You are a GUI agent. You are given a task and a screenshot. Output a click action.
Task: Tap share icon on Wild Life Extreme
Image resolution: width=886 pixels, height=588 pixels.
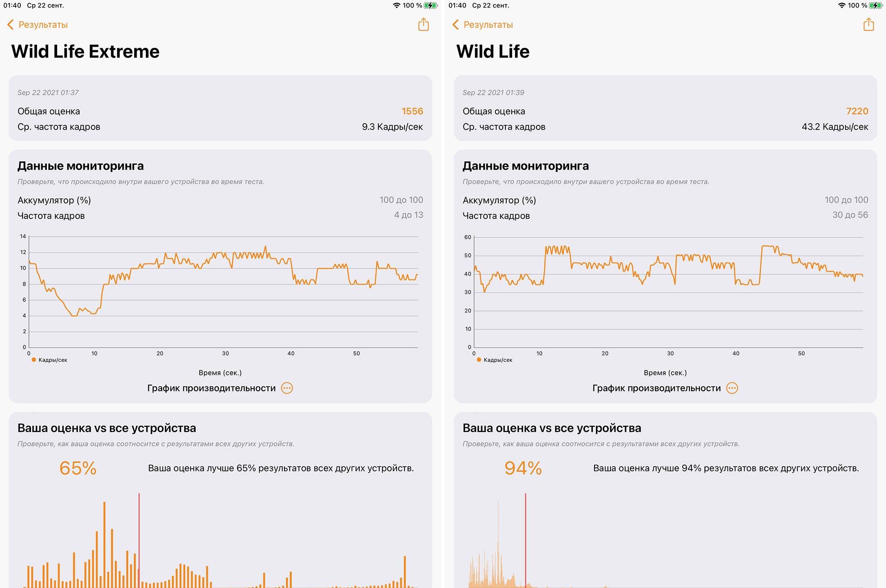(x=424, y=24)
